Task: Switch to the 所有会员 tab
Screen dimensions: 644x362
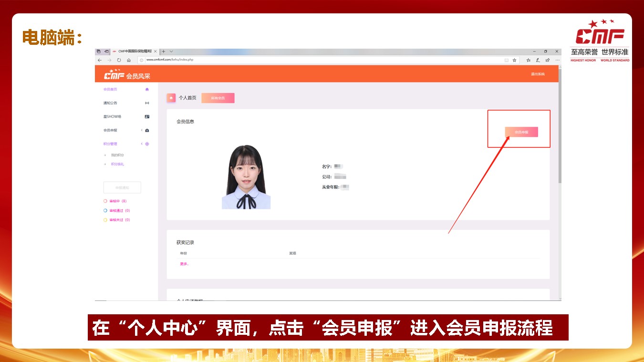Action: tap(218, 98)
